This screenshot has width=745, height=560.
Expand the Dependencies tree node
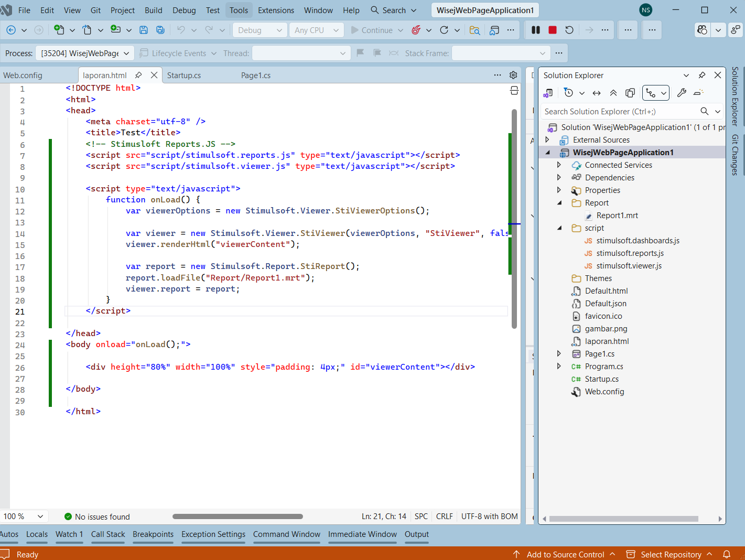[x=559, y=178]
